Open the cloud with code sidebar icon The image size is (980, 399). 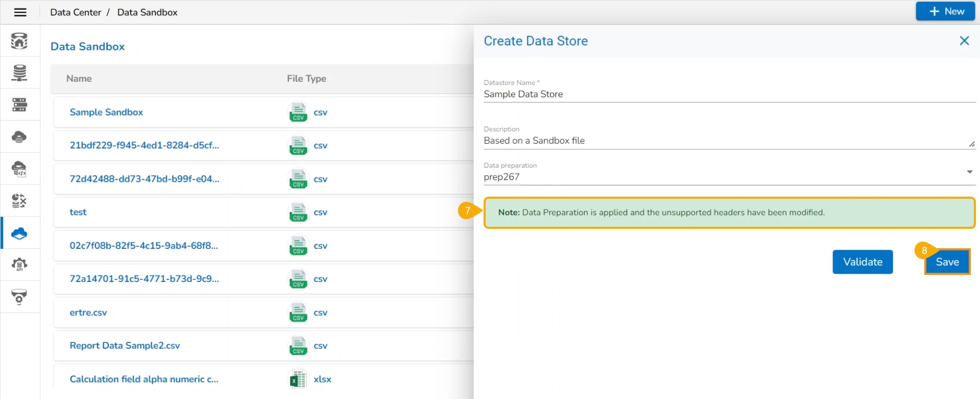click(x=19, y=169)
